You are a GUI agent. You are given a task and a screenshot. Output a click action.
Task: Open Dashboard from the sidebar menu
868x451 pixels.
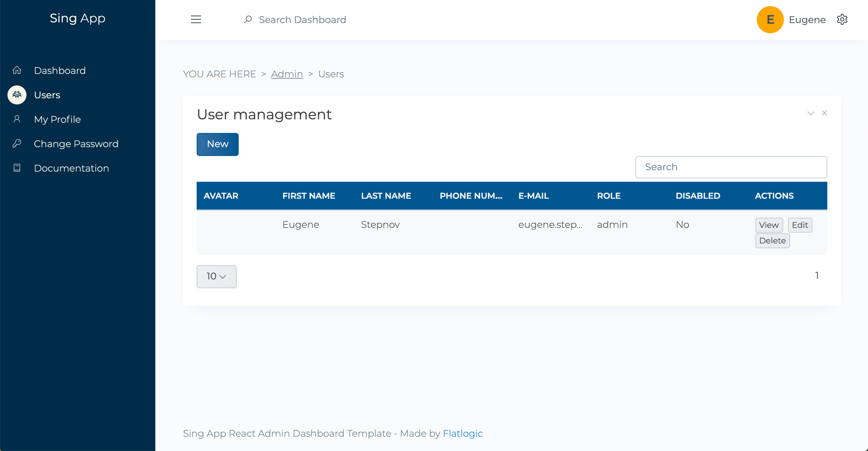(60, 70)
